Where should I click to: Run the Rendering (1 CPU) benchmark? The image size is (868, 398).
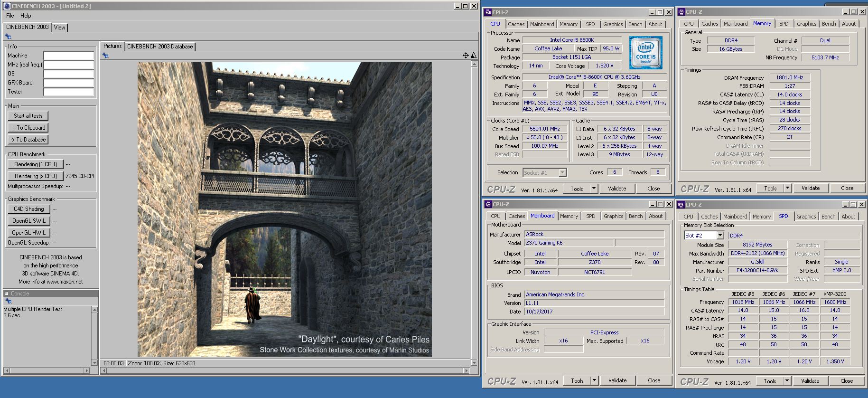click(x=36, y=164)
